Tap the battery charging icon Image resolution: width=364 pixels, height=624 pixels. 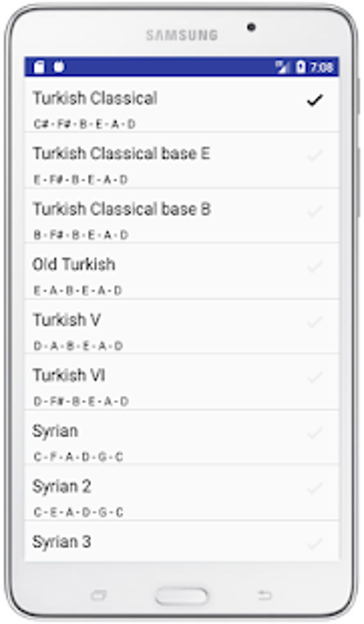300,67
